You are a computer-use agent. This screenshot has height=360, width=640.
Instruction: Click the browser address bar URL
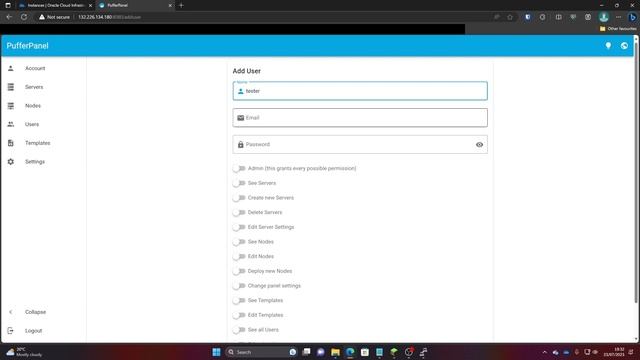pos(109,17)
